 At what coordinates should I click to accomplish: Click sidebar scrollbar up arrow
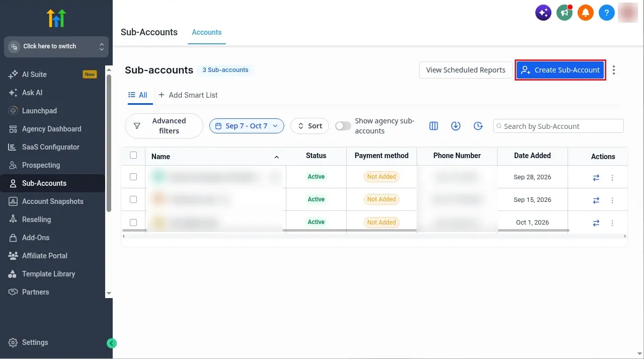click(x=109, y=69)
